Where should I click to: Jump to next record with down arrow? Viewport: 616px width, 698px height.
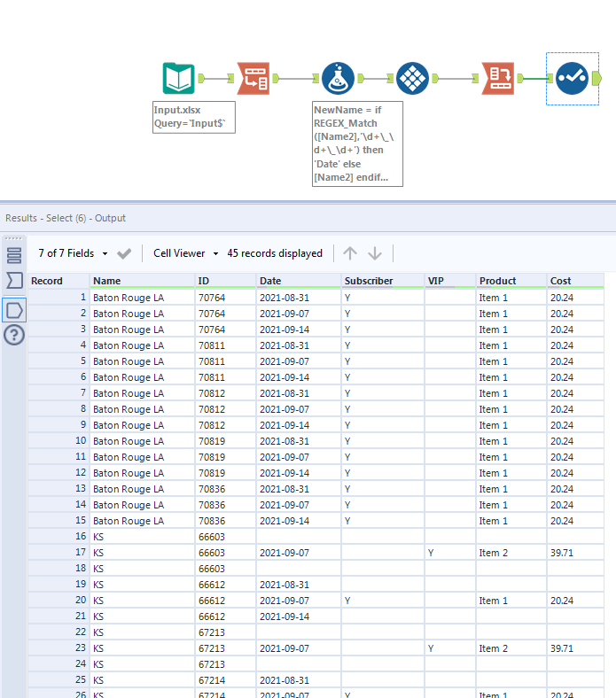375,253
